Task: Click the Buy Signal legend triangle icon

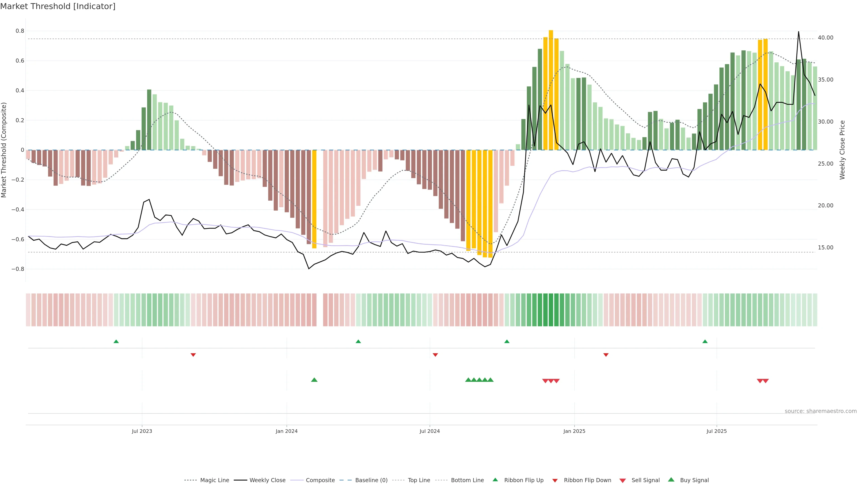Action: 671,480
